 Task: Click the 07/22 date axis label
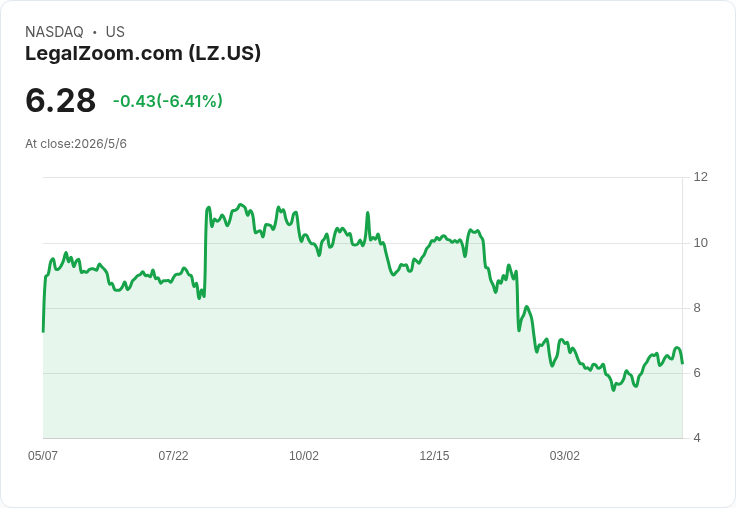(173, 455)
